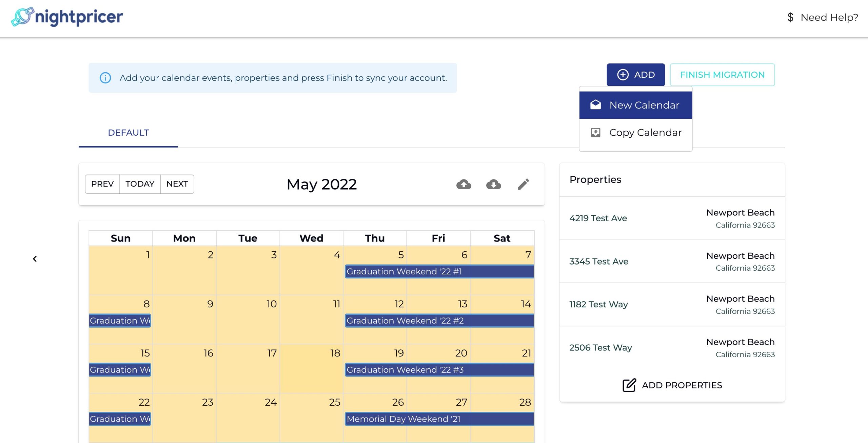The width and height of the screenshot is (868, 443).
Task: Navigate to previous month with PREV
Action: click(x=102, y=184)
